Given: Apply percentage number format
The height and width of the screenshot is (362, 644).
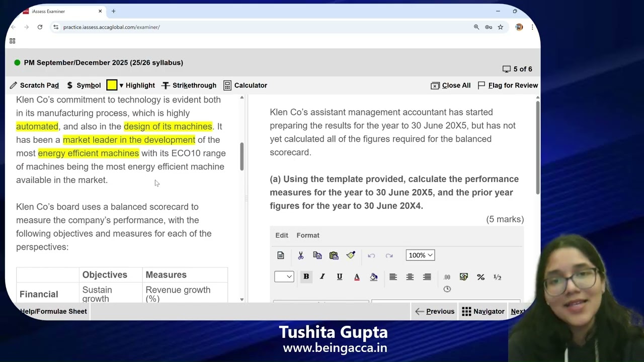Looking at the screenshot, I should 480,277.
